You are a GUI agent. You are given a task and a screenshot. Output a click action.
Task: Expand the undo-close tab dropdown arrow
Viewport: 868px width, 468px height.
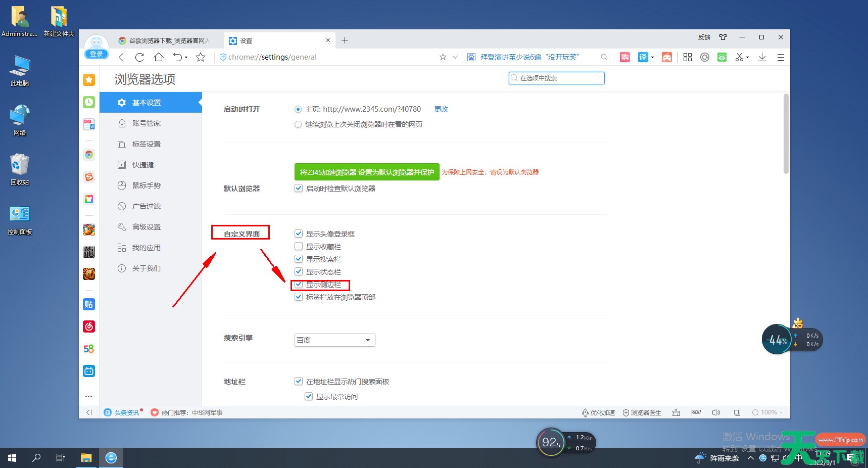click(186, 57)
